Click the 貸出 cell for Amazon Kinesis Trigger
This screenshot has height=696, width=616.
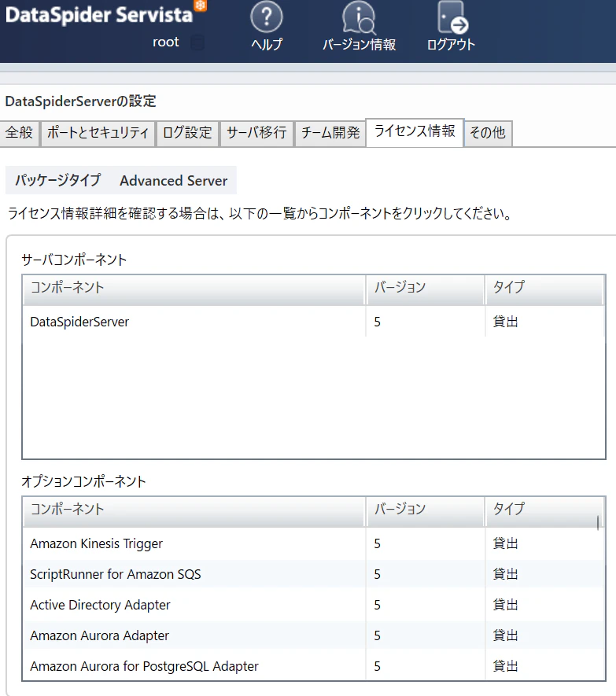tap(505, 543)
